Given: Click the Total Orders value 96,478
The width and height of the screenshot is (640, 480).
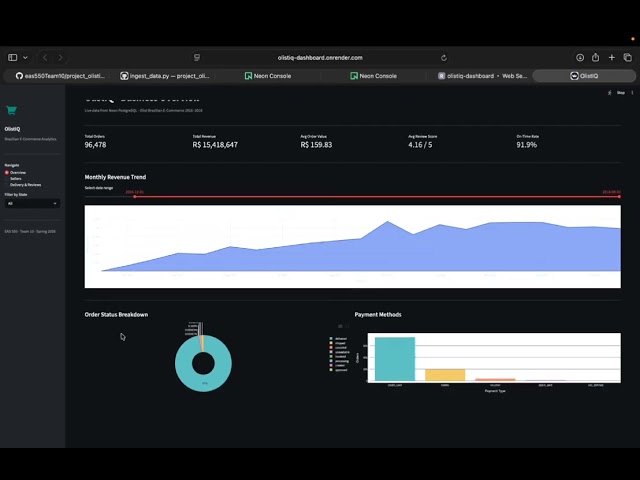Looking at the screenshot, I should point(96,145).
